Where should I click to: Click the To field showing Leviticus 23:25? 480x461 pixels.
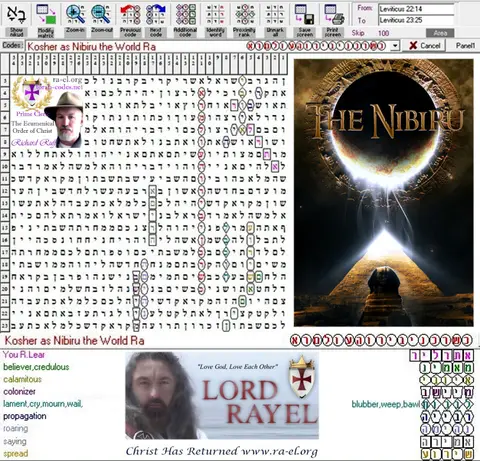tap(416, 20)
